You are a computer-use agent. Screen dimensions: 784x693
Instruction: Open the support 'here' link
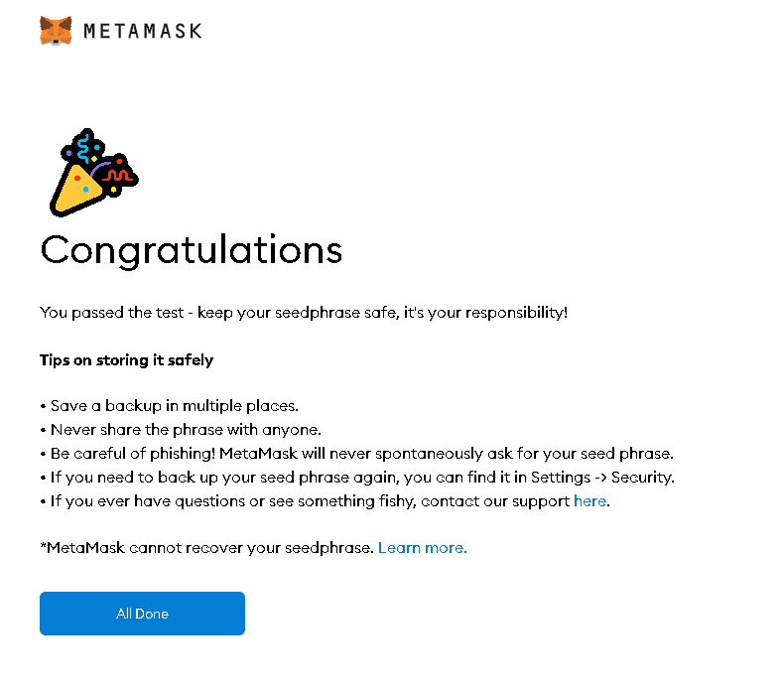point(589,501)
